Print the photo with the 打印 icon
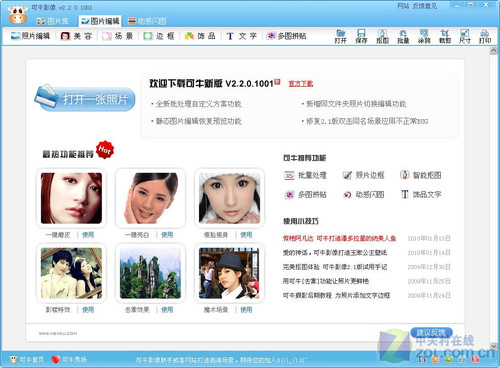Image resolution: width=500 pixels, height=368 pixels. pos(485,36)
